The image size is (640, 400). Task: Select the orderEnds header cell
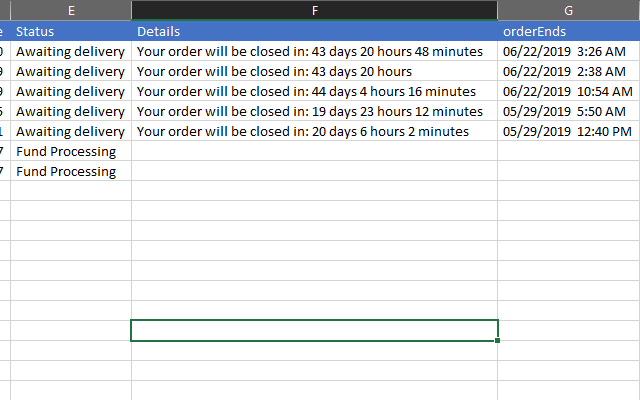[568, 31]
